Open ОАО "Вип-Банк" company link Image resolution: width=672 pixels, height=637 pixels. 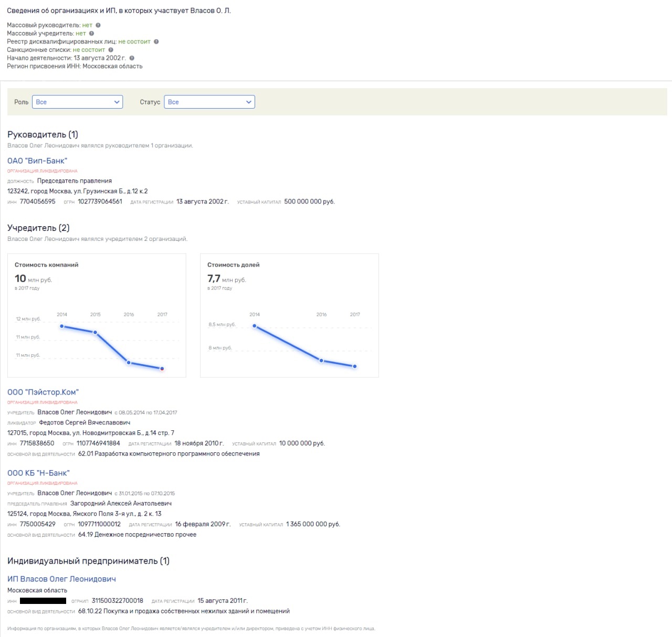tap(37, 161)
